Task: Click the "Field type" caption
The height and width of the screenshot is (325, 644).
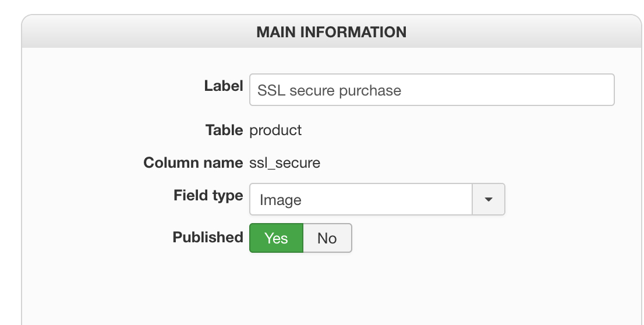Action: pyautogui.click(x=208, y=195)
